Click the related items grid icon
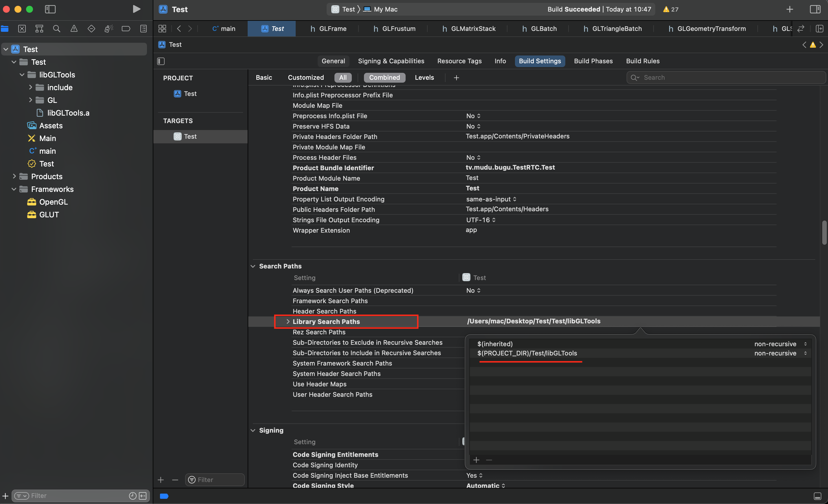 click(x=162, y=29)
